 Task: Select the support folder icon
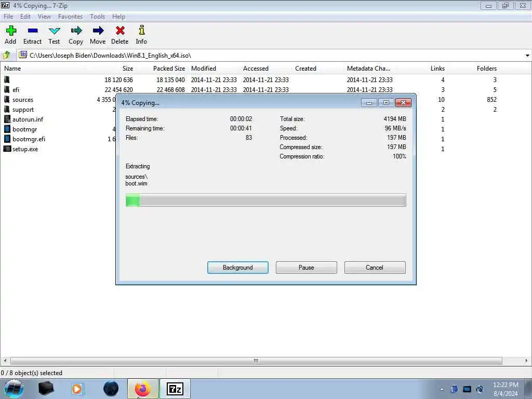click(x=7, y=109)
